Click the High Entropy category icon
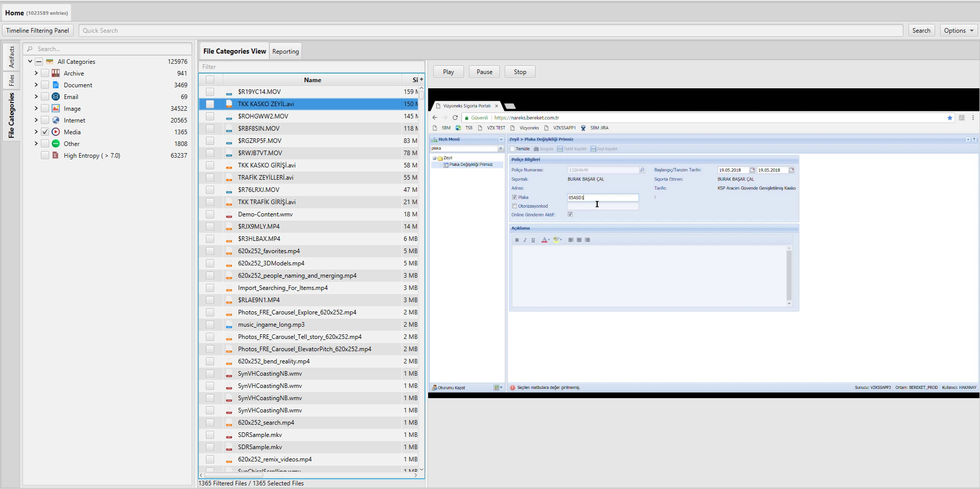 (56, 156)
